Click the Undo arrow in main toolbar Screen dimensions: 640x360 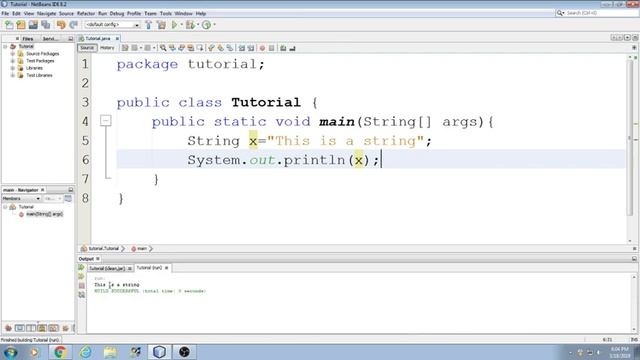61,25
